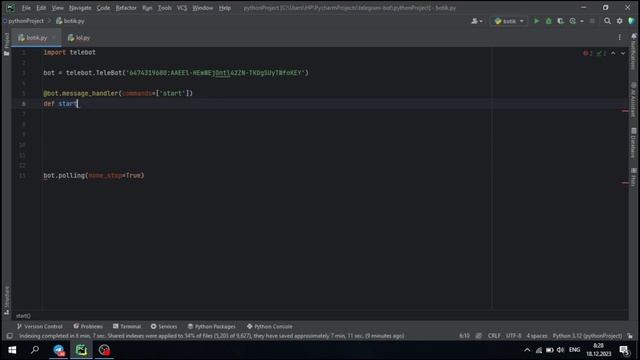
Task: Click the error count indicator in editor
Action: point(588,53)
